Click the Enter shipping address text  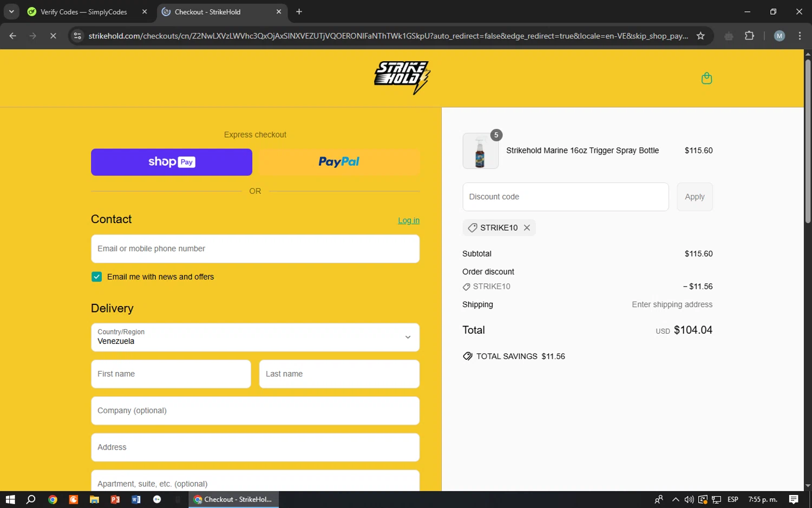click(672, 304)
